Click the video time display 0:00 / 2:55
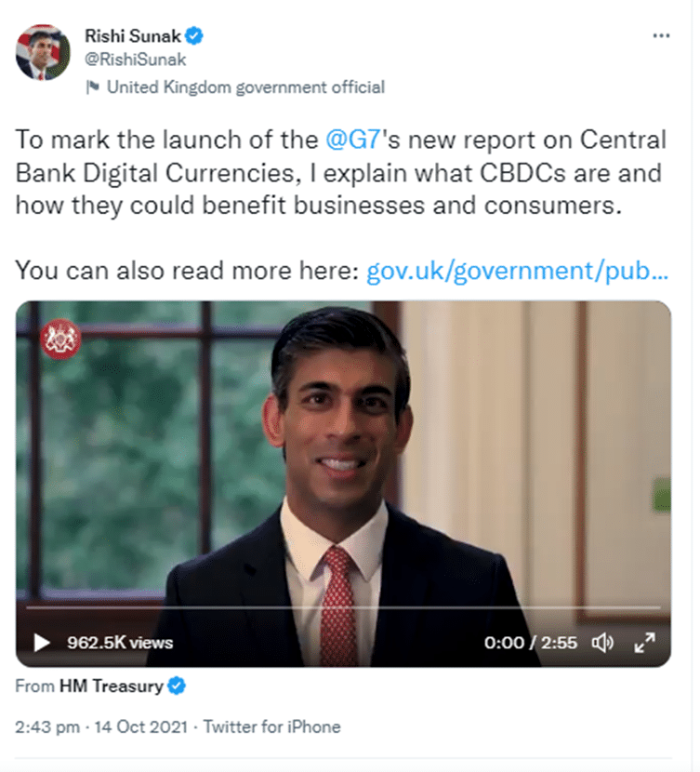 coord(530,643)
